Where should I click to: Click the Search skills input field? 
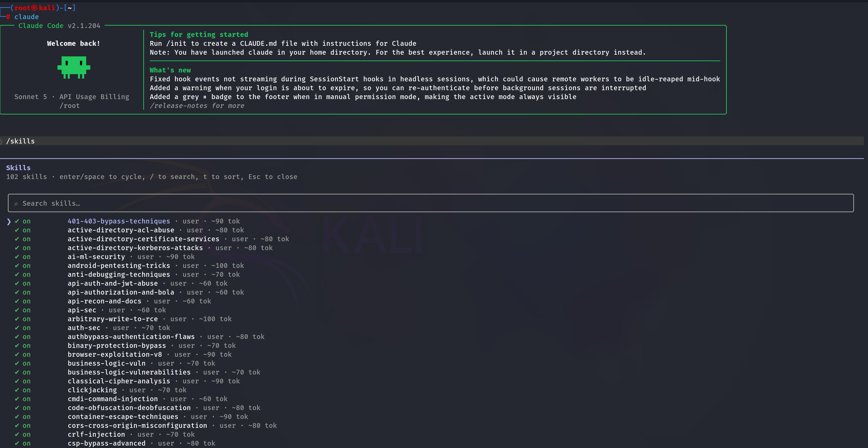(x=431, y=203)
